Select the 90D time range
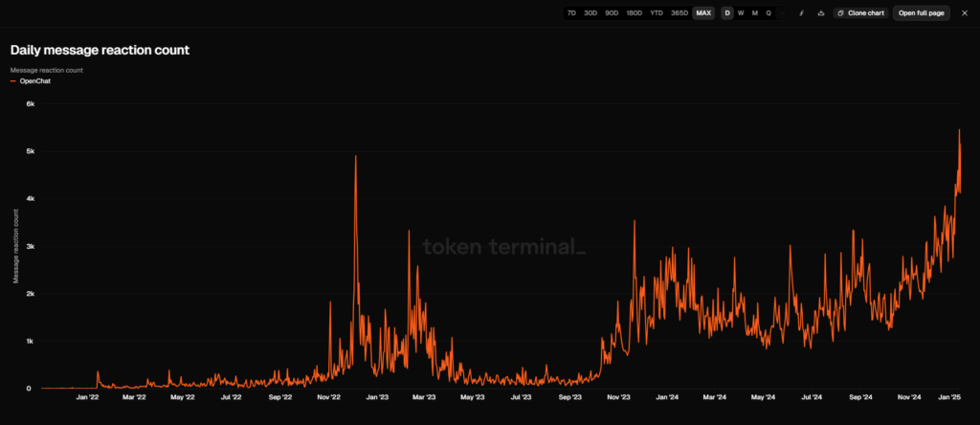 (x=612, y=13)
